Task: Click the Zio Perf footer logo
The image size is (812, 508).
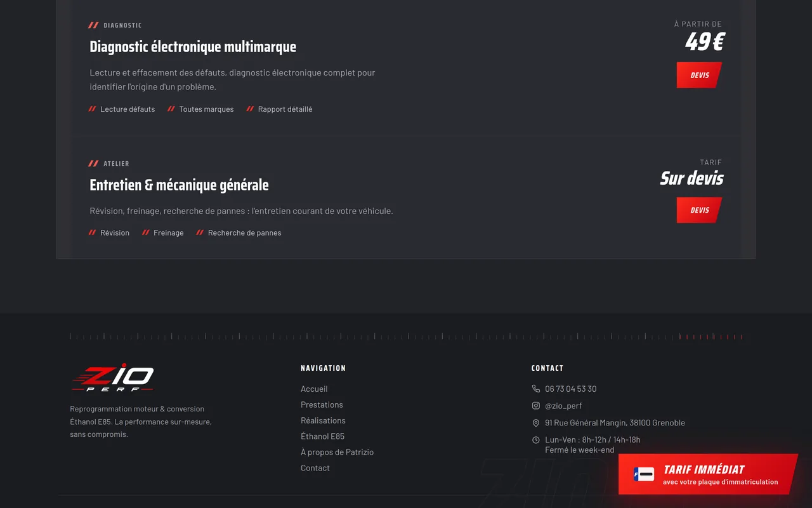Action: [x=112, y=378]
